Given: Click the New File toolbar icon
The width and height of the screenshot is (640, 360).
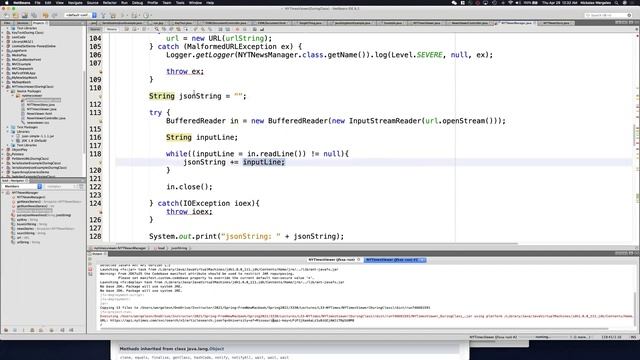Looking at the screenshot, I should point(7,15).
